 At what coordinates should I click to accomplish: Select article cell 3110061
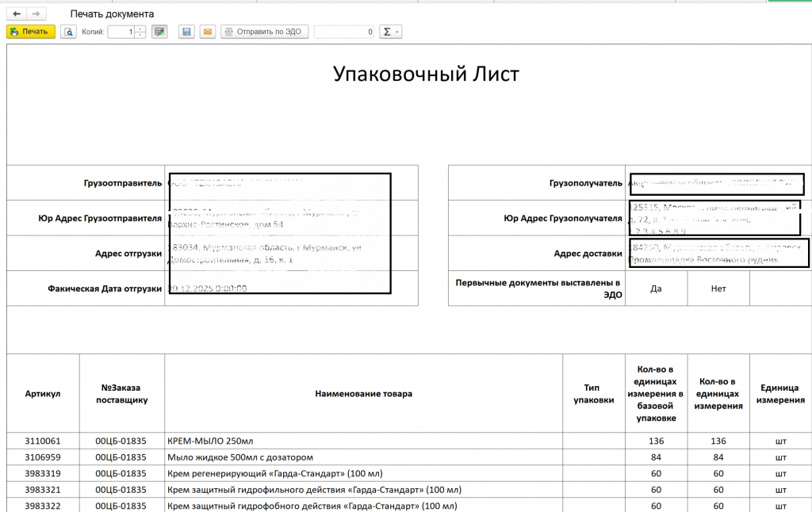43,441
